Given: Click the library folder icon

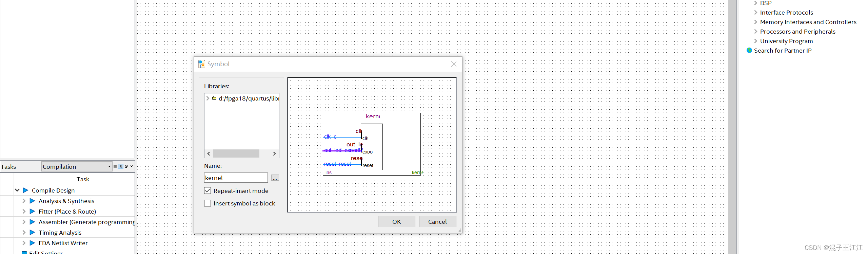Looking at the screenshot, I should pos(214,98).
